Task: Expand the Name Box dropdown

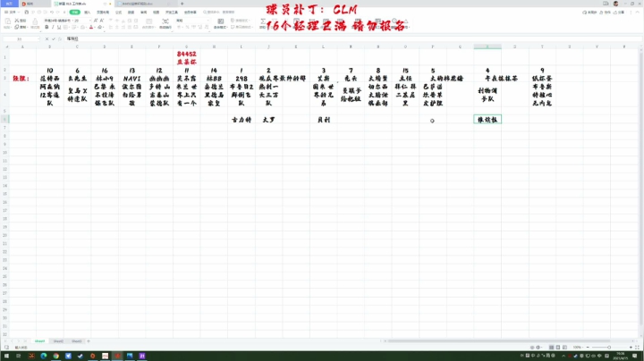Action: coord(38,39)
